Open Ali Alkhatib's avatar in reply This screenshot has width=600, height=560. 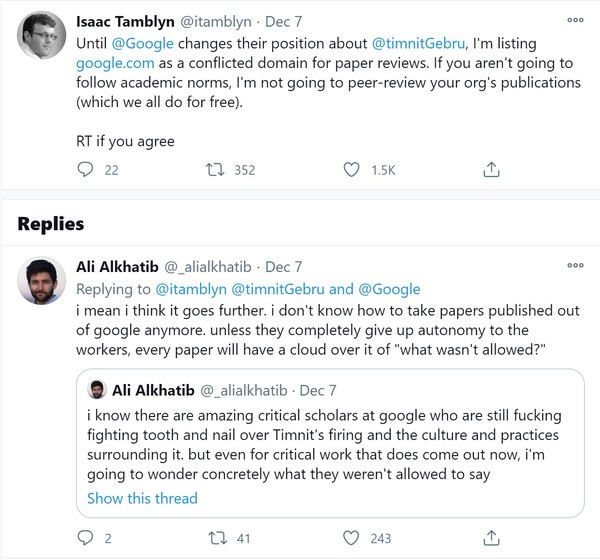[43, 285]
